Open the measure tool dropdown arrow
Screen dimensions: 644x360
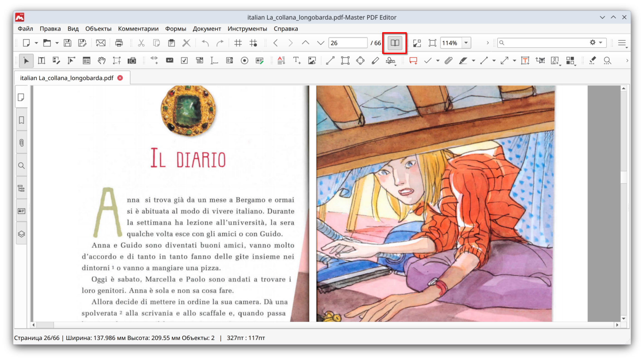[515, 61]
